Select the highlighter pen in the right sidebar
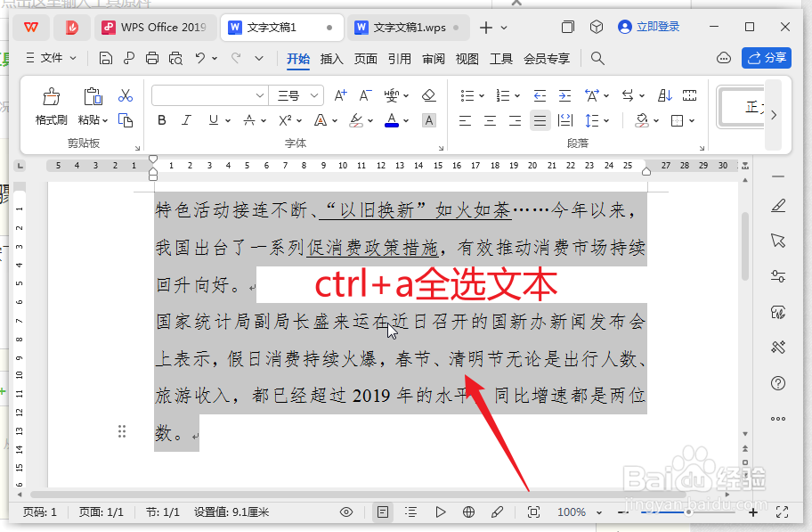This screenshot has height=532, width=812. click(x=777, y=205)
